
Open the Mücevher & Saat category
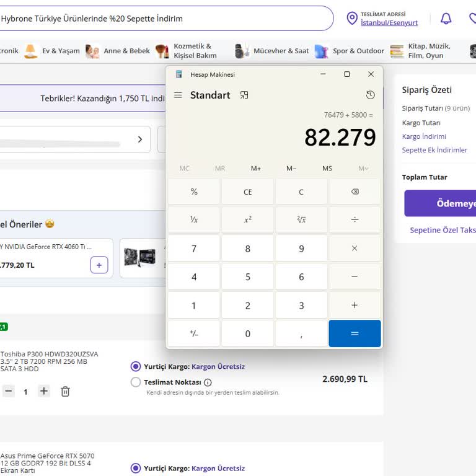(271, 51)
